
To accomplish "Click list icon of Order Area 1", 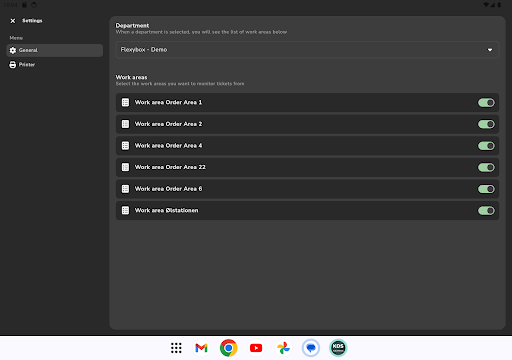I will pyautogui.click(x=125, y=102).
